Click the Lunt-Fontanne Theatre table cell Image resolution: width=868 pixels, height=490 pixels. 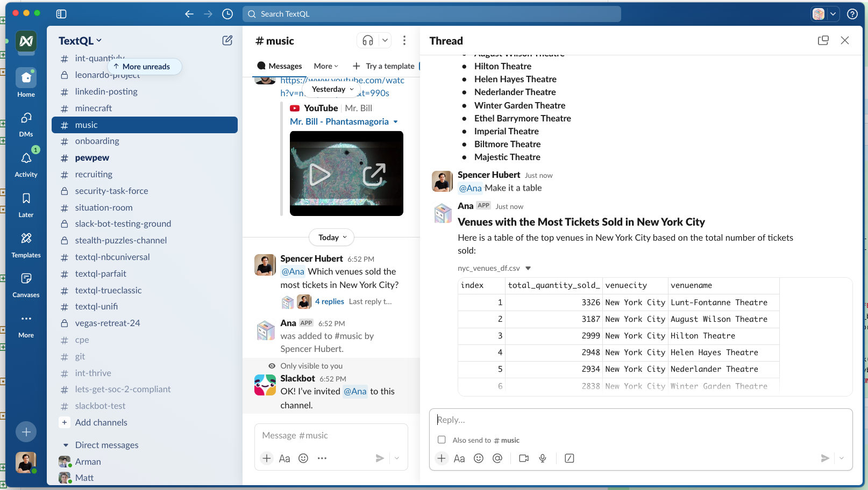[723, 302]
